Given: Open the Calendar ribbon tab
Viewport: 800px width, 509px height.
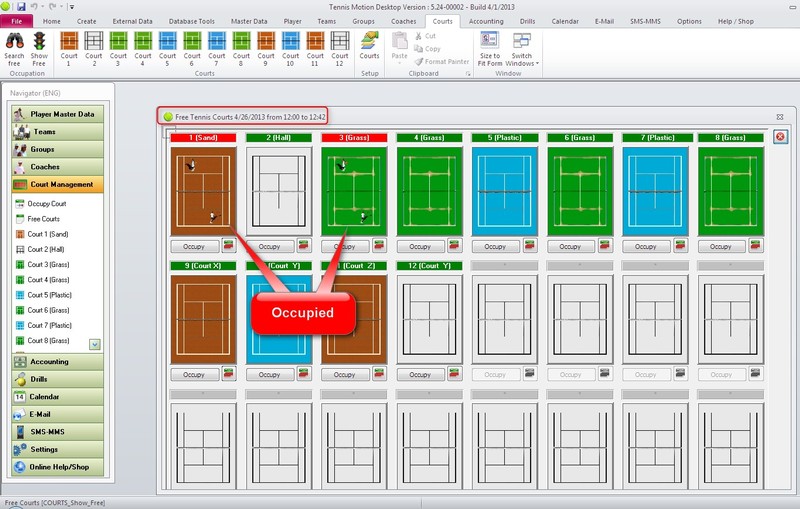Looking at the screenshot, I should [564, 21].
